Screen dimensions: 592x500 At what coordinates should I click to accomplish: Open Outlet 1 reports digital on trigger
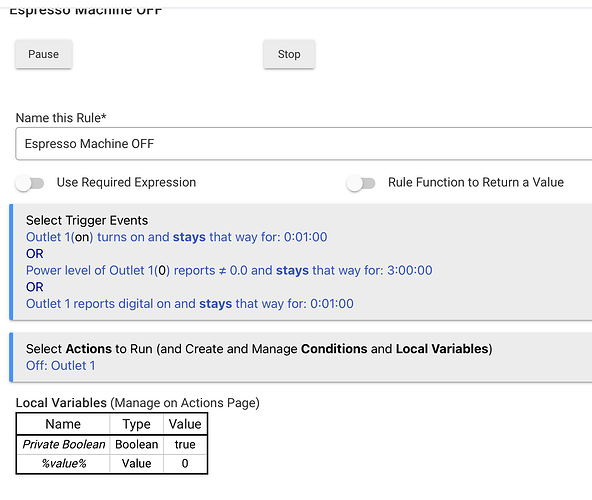(190, 304)
